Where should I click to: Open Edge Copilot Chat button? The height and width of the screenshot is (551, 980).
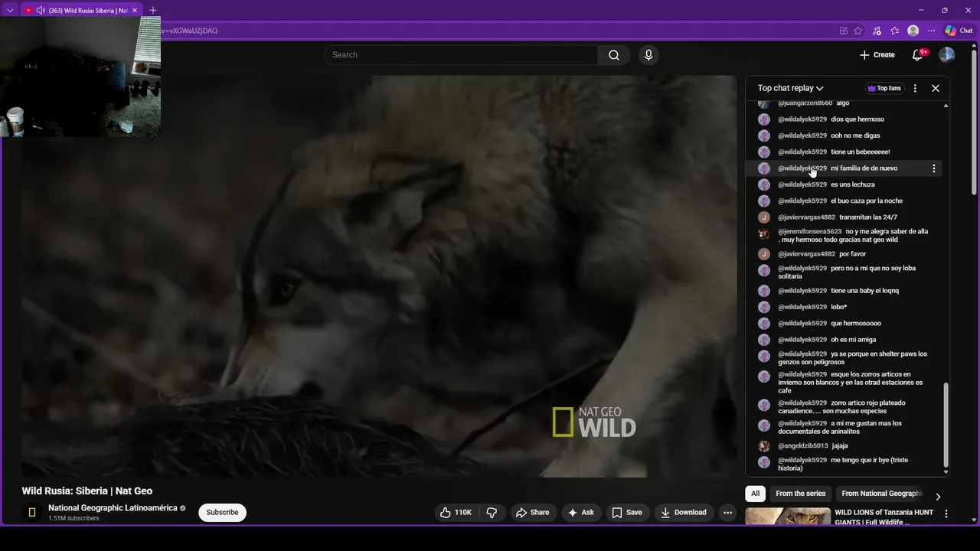pyautogui.click(x=959, y=31)
